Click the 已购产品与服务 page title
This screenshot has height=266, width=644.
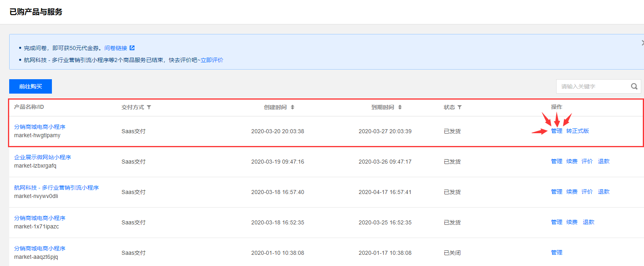click(36, 12)
